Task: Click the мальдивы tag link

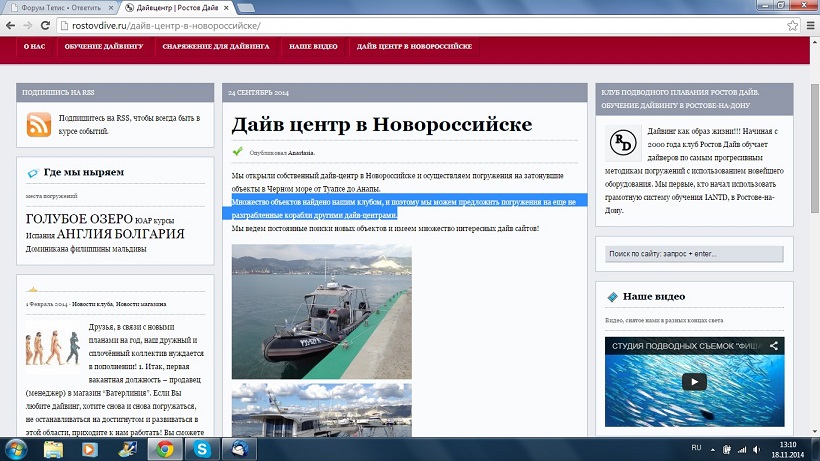Action: pyautogui.click(x=130, y=249)
